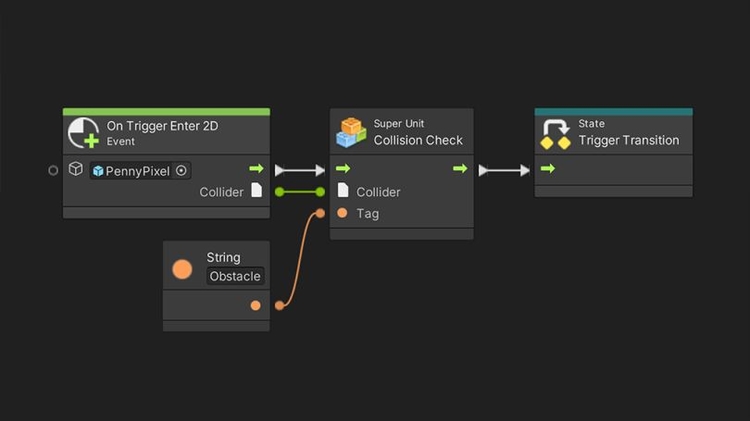Click the GameObject cube icon beside PennyPixel

[76, 170]
